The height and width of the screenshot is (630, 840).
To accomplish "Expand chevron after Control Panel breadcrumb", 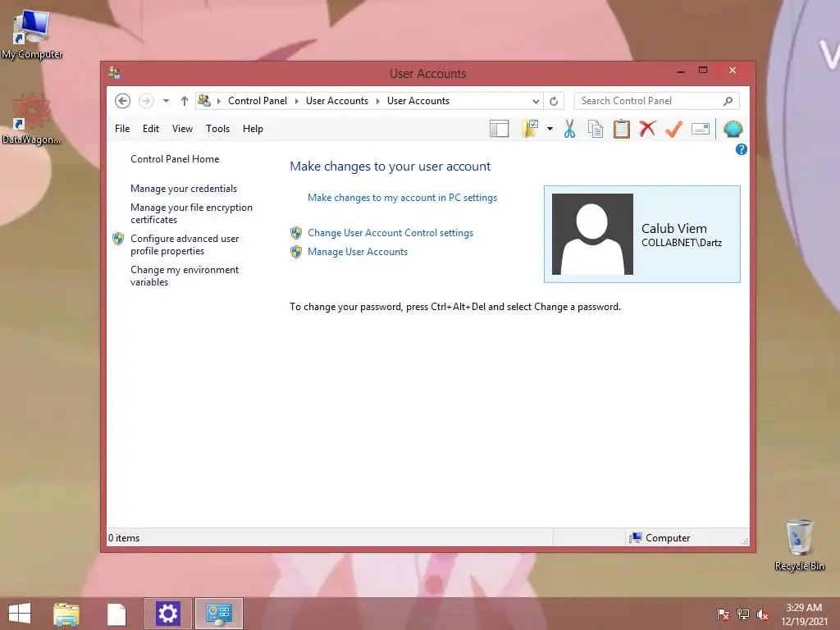I will (x=296, y=101).
